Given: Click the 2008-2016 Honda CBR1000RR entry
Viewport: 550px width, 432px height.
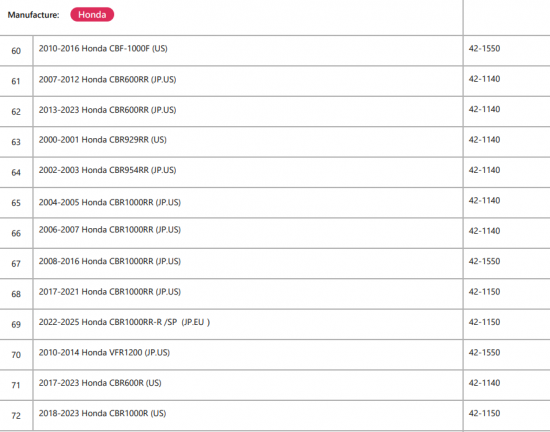Looking at the screenshot, I should (x=109, y=261).
